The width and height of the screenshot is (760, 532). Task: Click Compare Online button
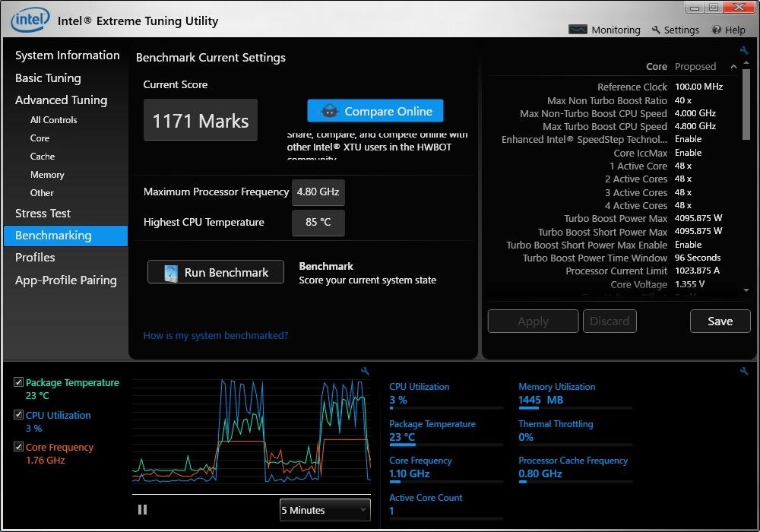point(375,111)
